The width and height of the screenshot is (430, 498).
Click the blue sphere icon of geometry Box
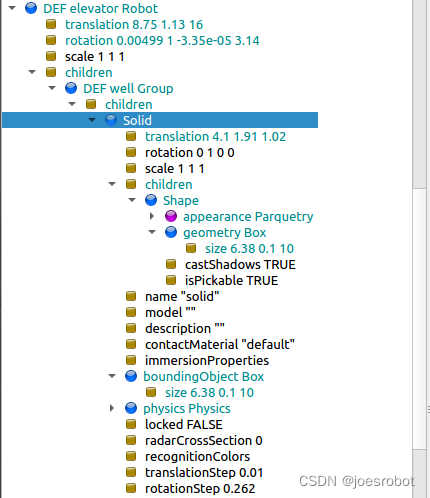click(171, 232)
